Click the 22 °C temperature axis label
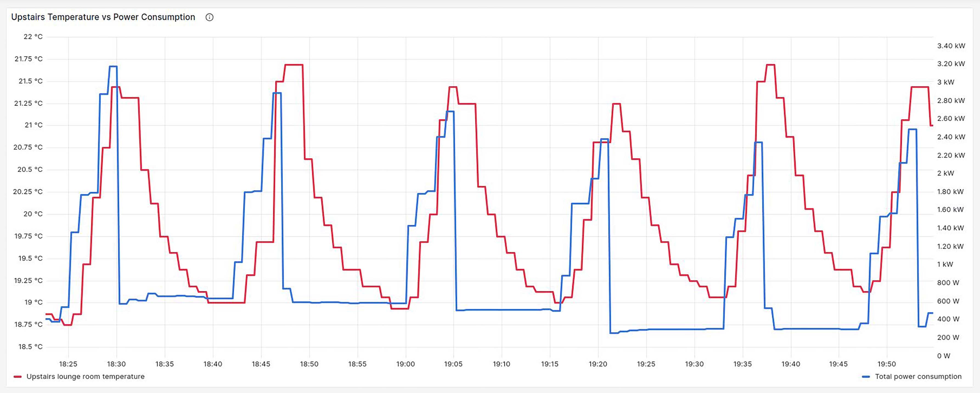980x393 pixels. coord(33,37)
